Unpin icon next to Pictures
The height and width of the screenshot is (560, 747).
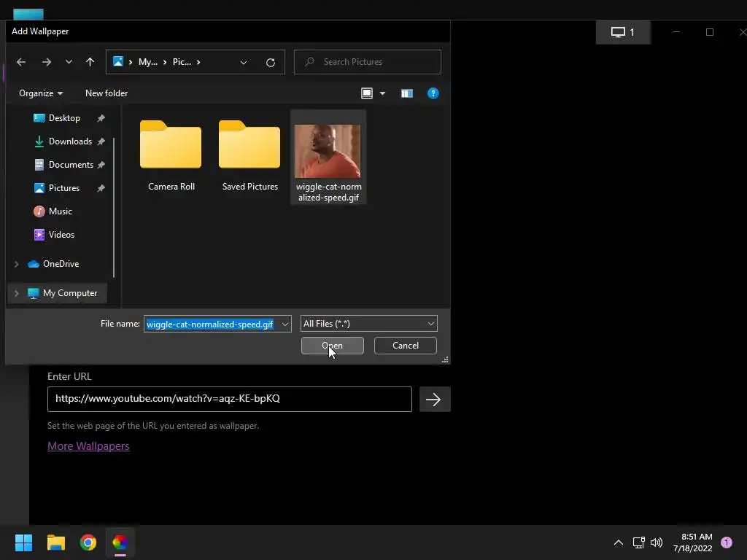click(x=101, y=188)
